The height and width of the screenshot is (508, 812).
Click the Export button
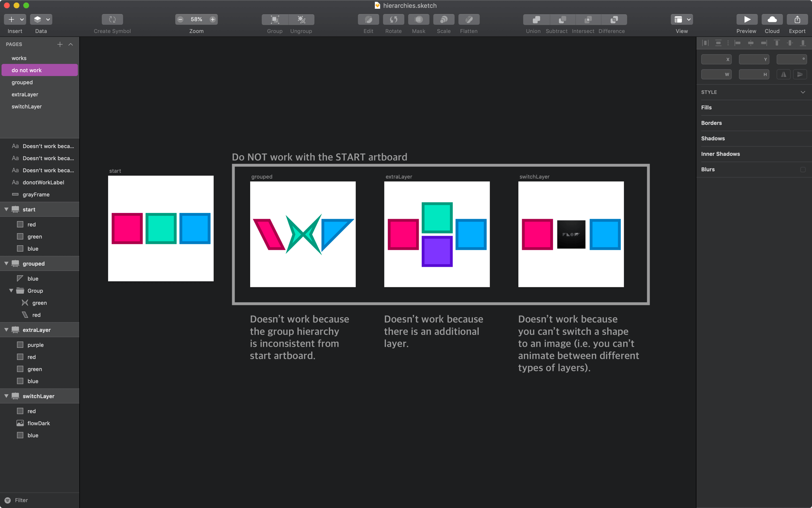coord(797,19)
